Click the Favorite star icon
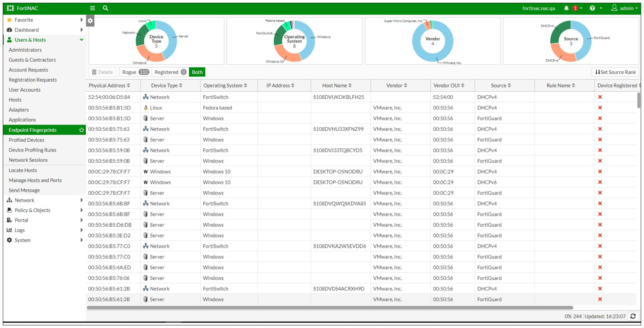 (x=9, y=20)
